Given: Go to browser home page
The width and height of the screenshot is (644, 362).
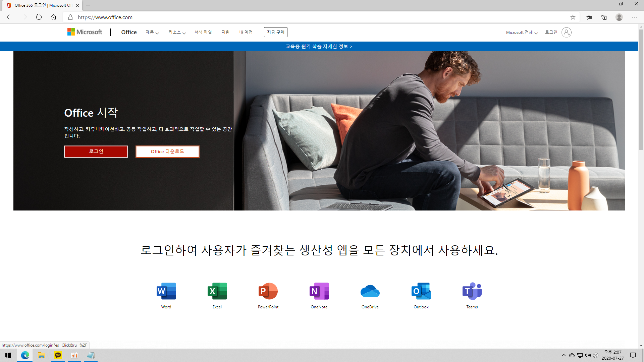Looking at the screenshot, I should click(54, 17).
